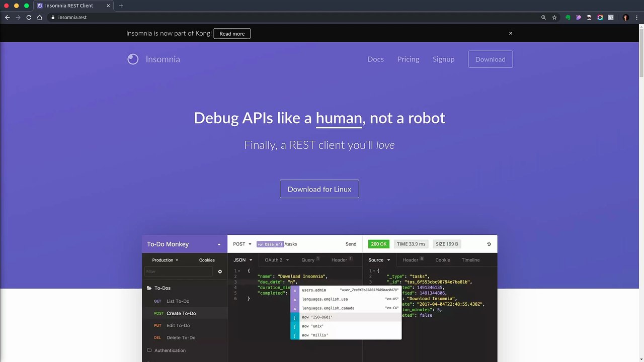Open the response Header tab beside Cookie

coord(413,260)
